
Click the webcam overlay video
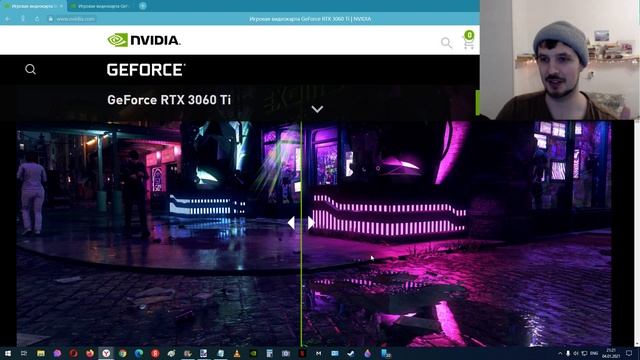(560, 60)
